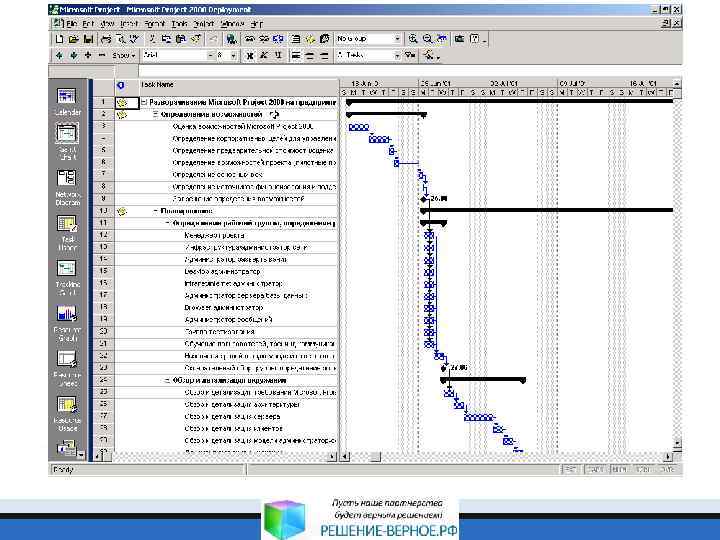Toggle Align Left for cell text

pos(296,56)
